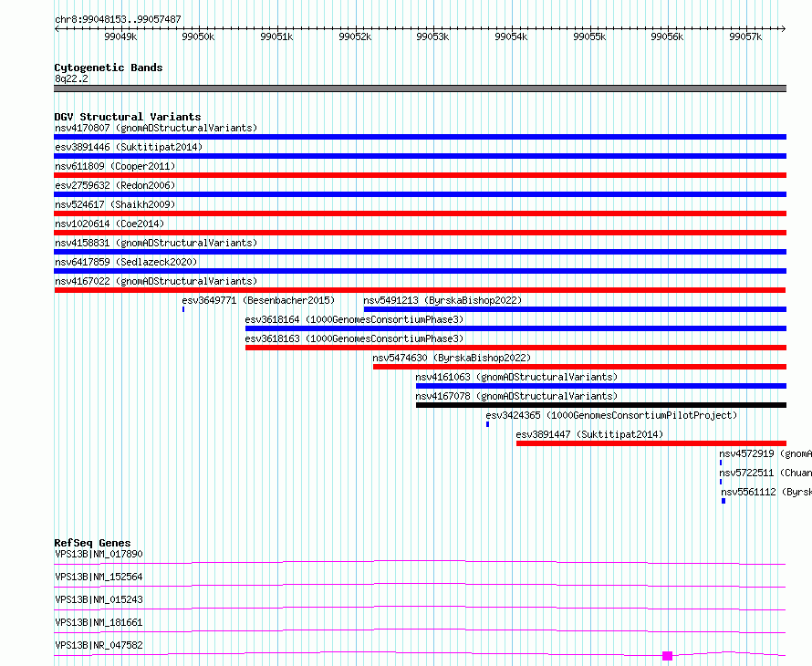Select esv3424365 Pilot Project label
Image resolution: width=812 pixels, height=666 pixels.
pos(611,415)
